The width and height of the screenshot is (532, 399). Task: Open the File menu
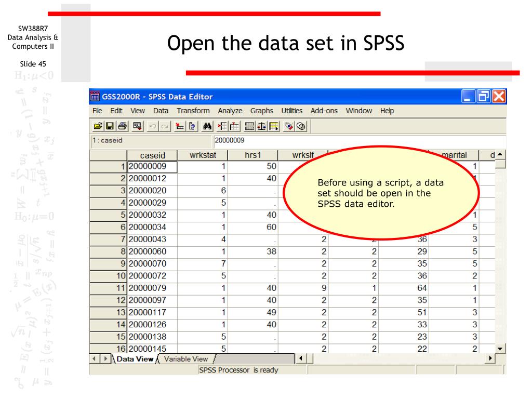(x=97, y=111)
